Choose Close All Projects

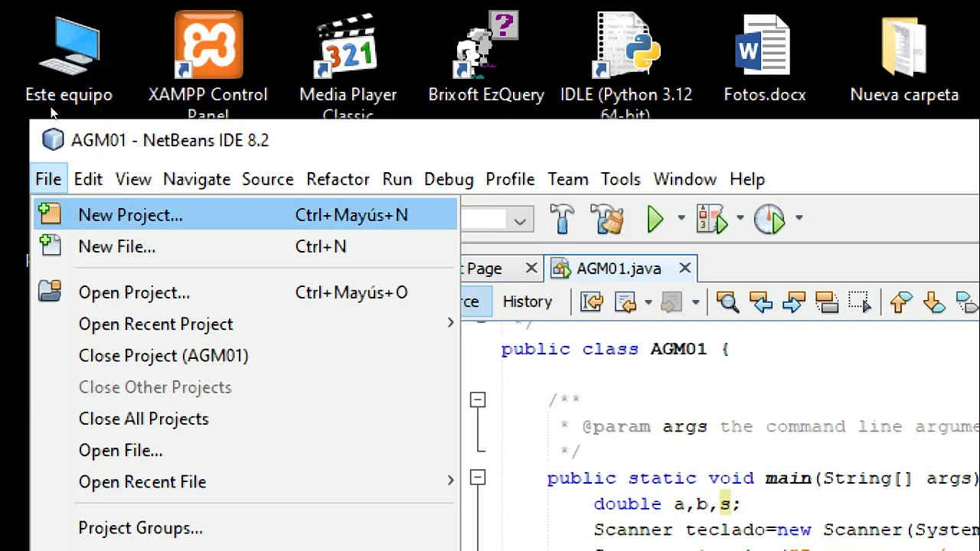245,419
